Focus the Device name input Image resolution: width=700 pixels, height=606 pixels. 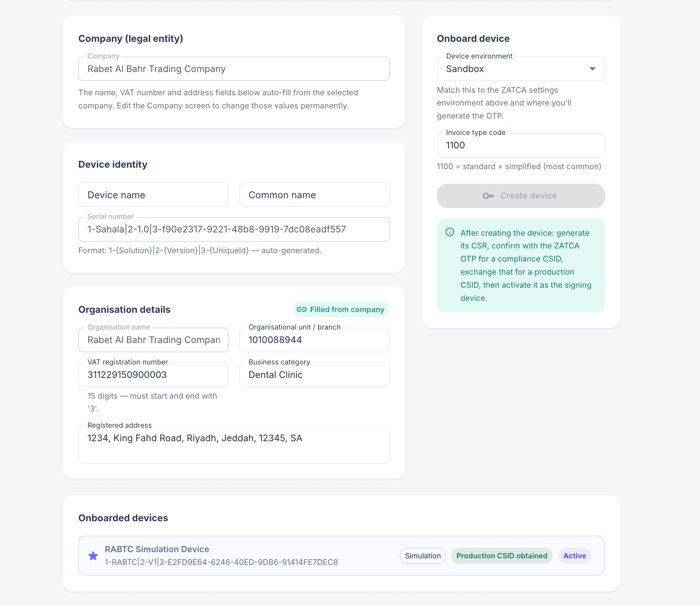click(153, 195)
